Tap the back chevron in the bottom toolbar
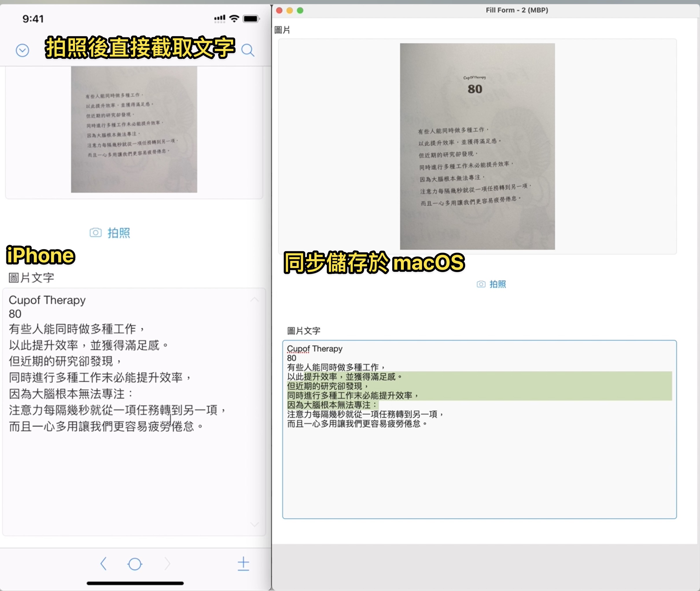Viewport: 700px width, 591px height. (104, 564)
